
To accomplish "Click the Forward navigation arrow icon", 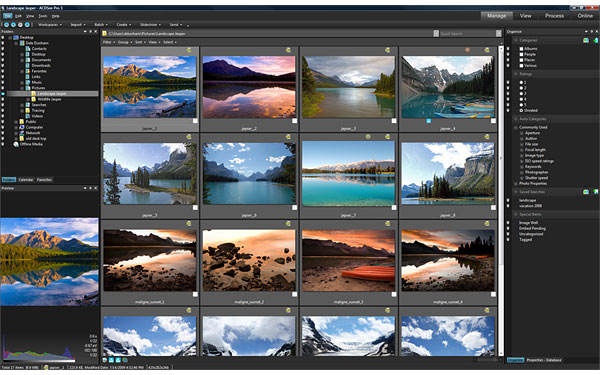I will (x=13, y=24).
